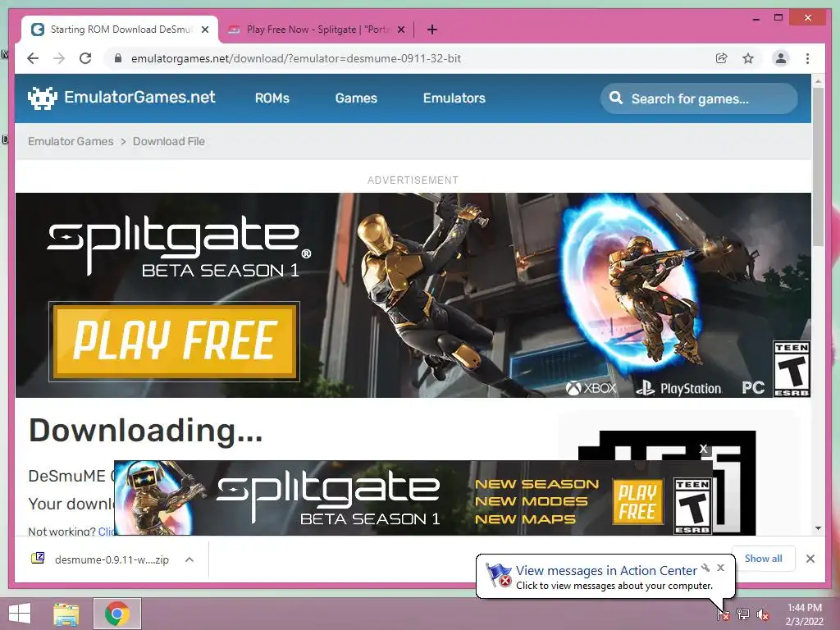This screenshot has width=840, height=630.
Task: Expand the desmume download options chevron
Action: pyautogui.click(x=189, y=559)
